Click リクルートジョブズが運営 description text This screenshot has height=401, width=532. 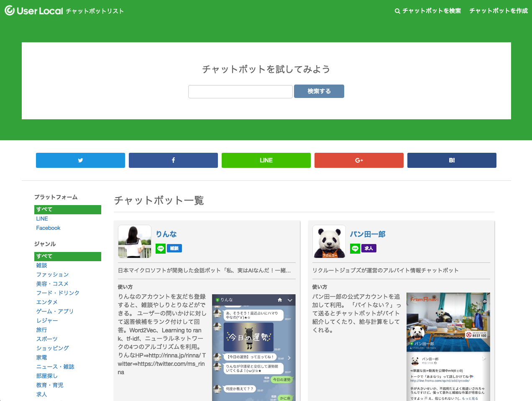tap(385, 270)
